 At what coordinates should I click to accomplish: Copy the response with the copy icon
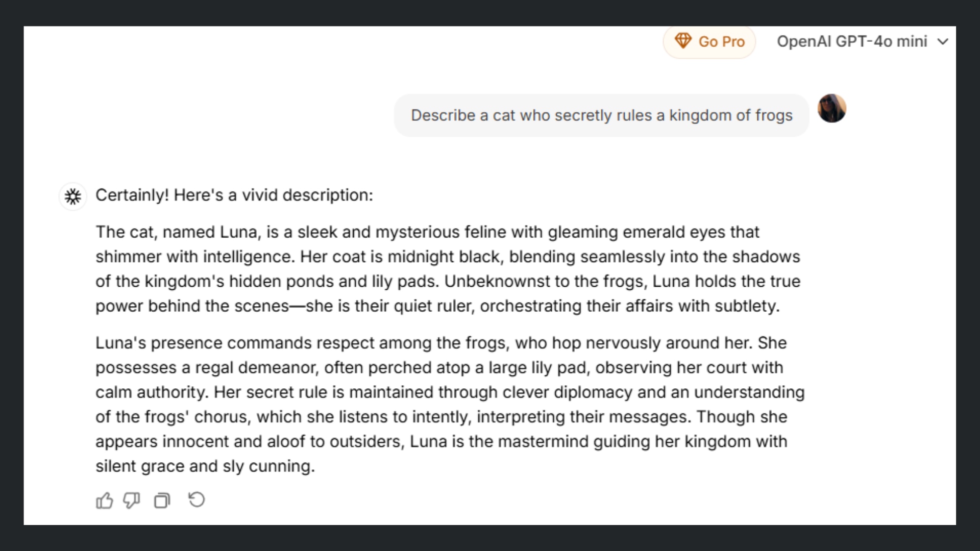[x=162, y=500]
